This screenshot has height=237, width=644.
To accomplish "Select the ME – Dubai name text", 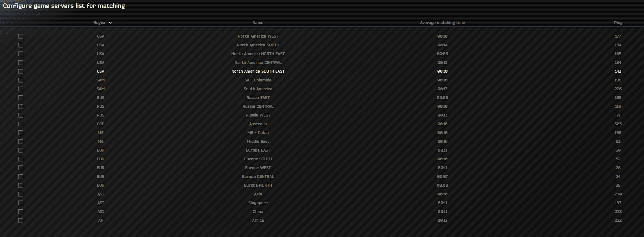I will pos(258,133).
